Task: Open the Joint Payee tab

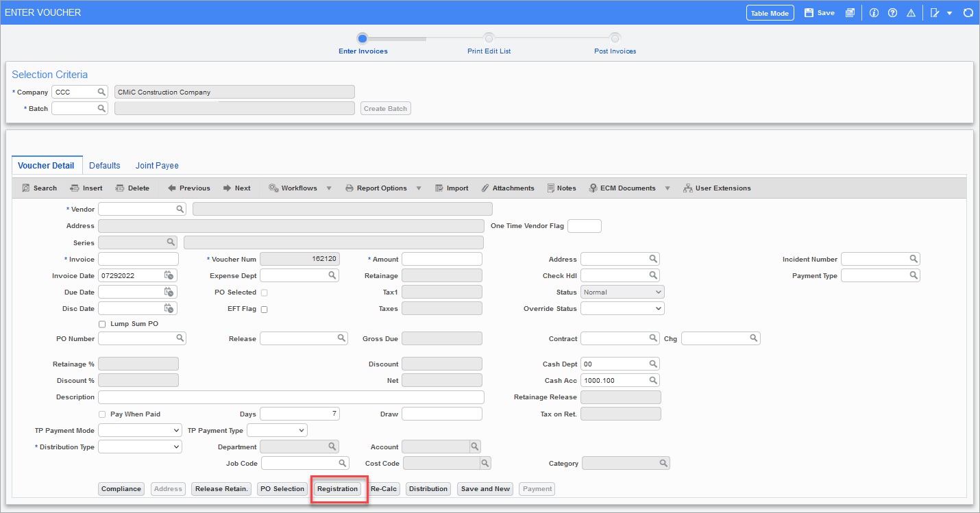Action: (x=156, y=165)
